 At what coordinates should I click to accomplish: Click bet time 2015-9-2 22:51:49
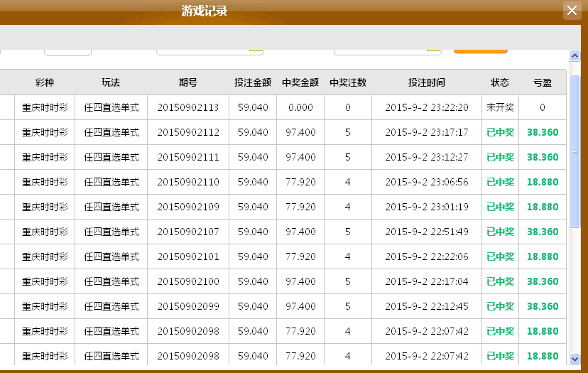tap(427, 232)
